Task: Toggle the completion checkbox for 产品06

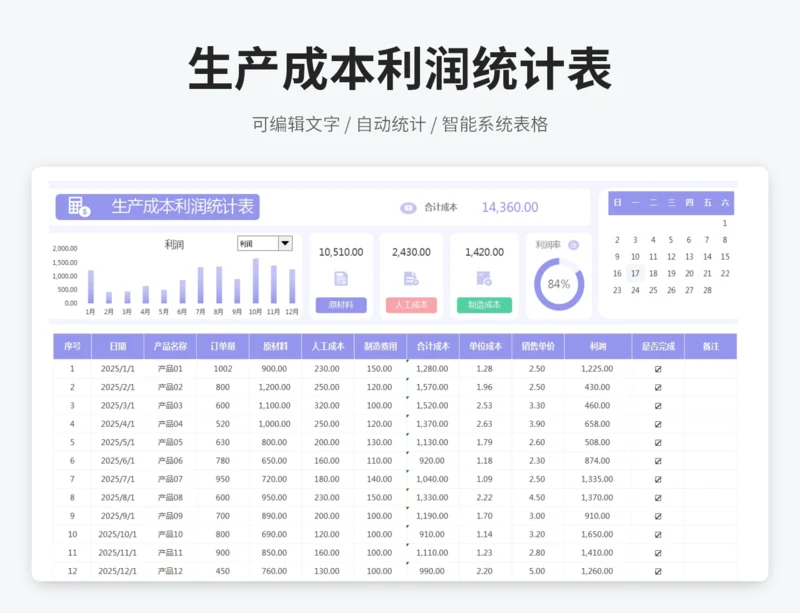Action: click(657, 461)
